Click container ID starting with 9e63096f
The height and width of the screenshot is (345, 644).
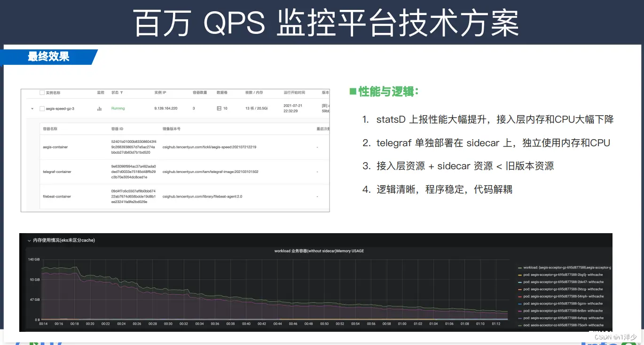(134, 172)
